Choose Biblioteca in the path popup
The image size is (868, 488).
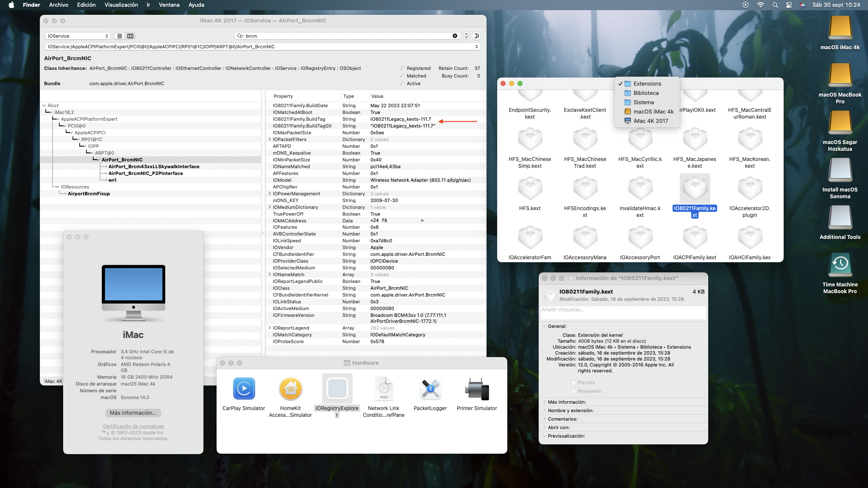tap(645, 93)
